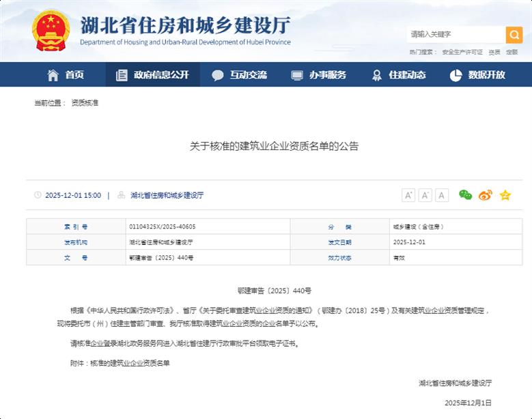Image resolution: width=532 pixels, height=419 pixels.
Task: Click the national emblem logo
Action: pos(51,29)
